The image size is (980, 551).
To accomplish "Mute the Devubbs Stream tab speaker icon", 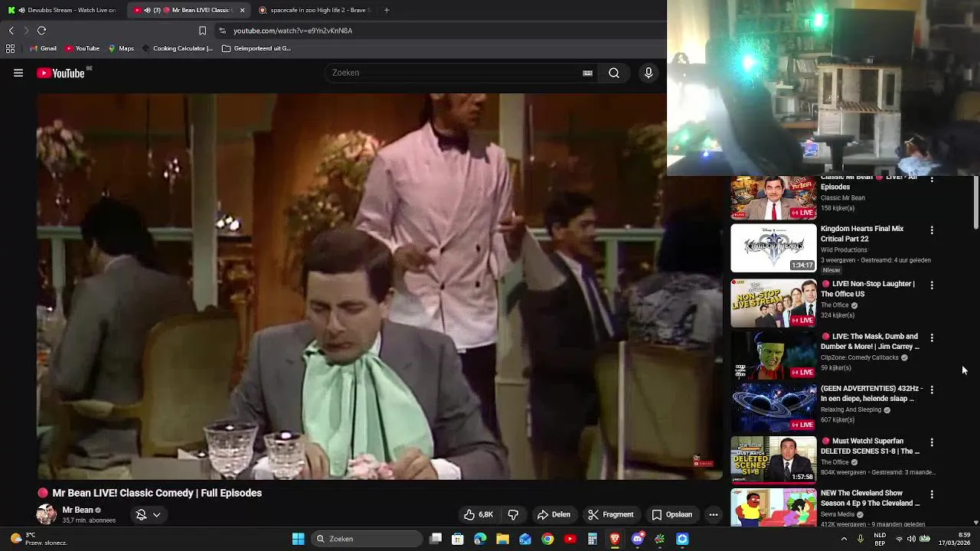I will click(21, 10).
